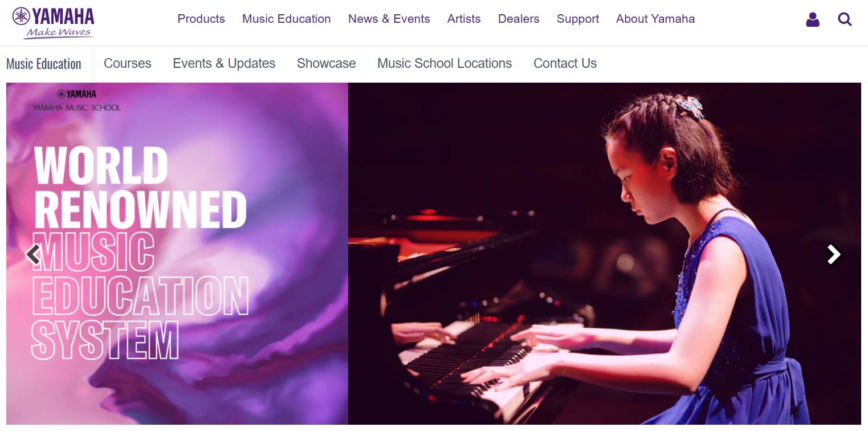Click the Yamaha Make Waves logo

pyautogui.click(x=53, y=23)
